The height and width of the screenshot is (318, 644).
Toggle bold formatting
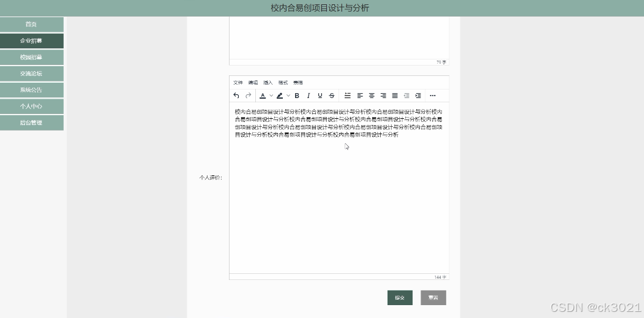(297, 96)
